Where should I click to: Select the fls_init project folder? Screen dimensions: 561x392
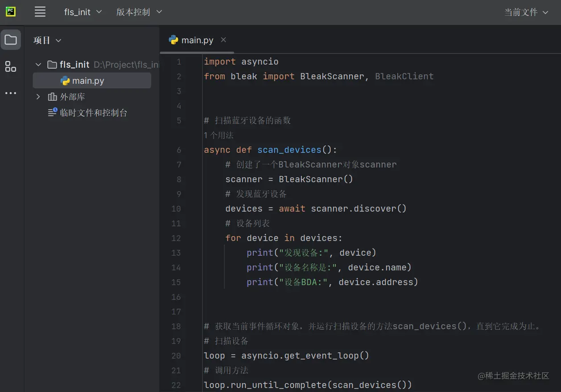tap(74, 65)
